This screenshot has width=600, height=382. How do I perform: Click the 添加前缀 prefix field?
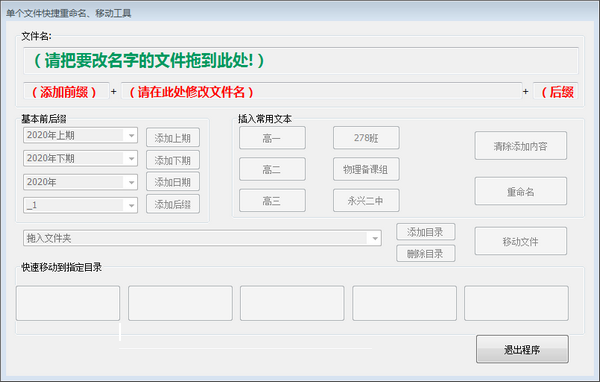pyautogui.click(x=66, y=91)
